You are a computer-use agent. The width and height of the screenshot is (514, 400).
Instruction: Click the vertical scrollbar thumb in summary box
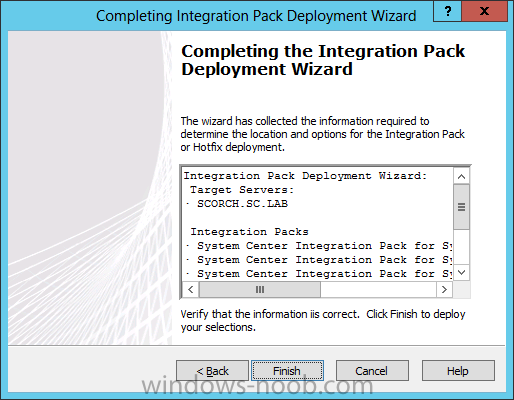point(461,207)
